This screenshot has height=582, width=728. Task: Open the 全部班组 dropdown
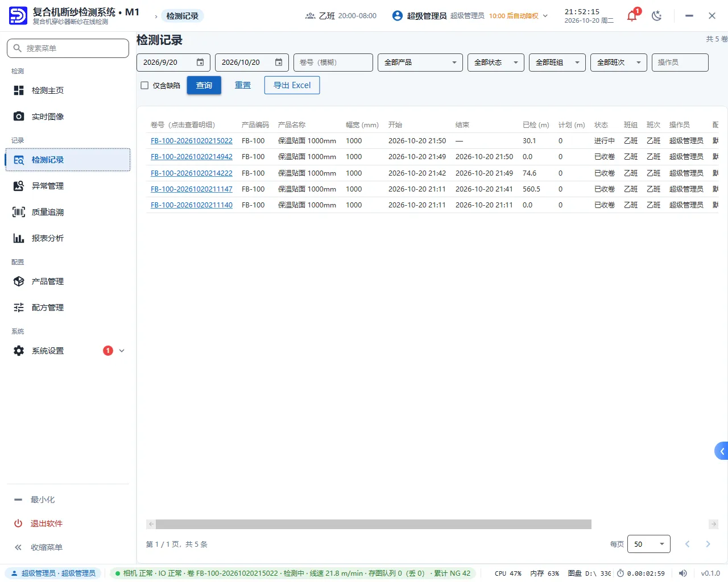click(557, 63)
